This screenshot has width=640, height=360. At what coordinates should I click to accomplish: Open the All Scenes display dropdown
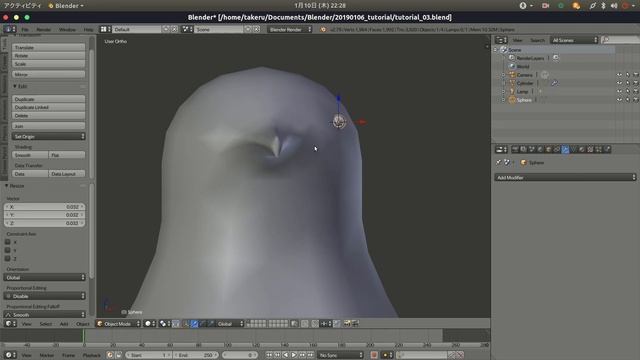pyautogui.click(x=574, y=40)
